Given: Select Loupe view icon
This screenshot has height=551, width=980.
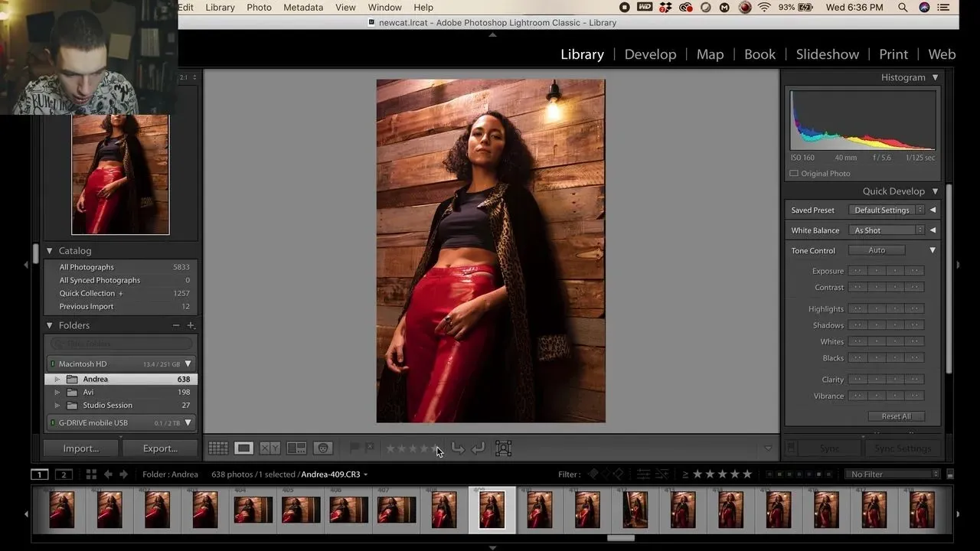Looking at the screenshot, I should point(243,448).
